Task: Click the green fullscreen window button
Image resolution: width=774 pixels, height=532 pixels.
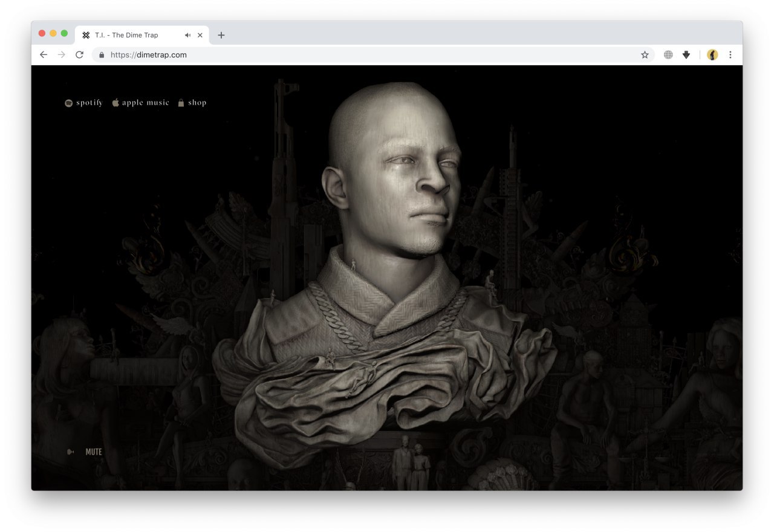Action: (x=64, y=33)
